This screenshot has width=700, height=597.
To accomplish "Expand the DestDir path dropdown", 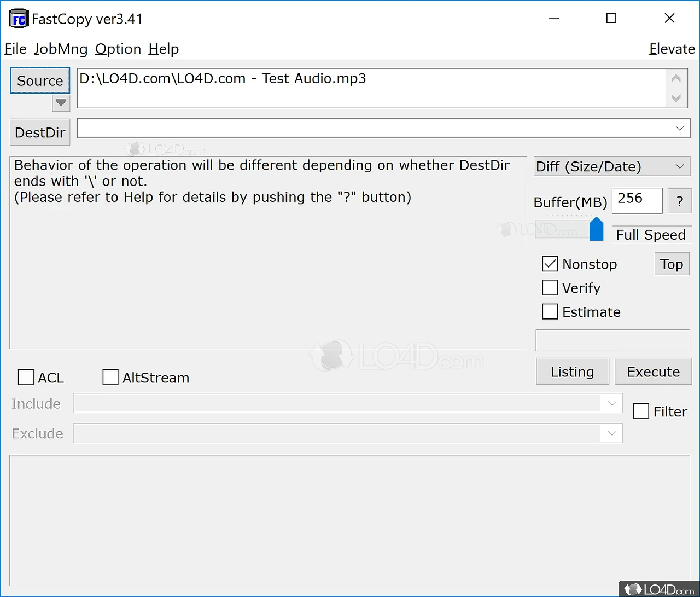I will pos(680,129).
